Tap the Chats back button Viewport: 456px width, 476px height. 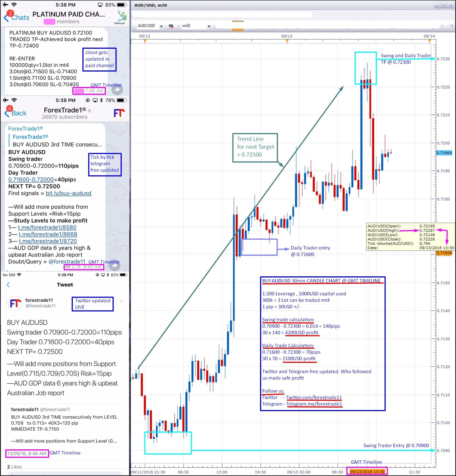coord(17,17)
